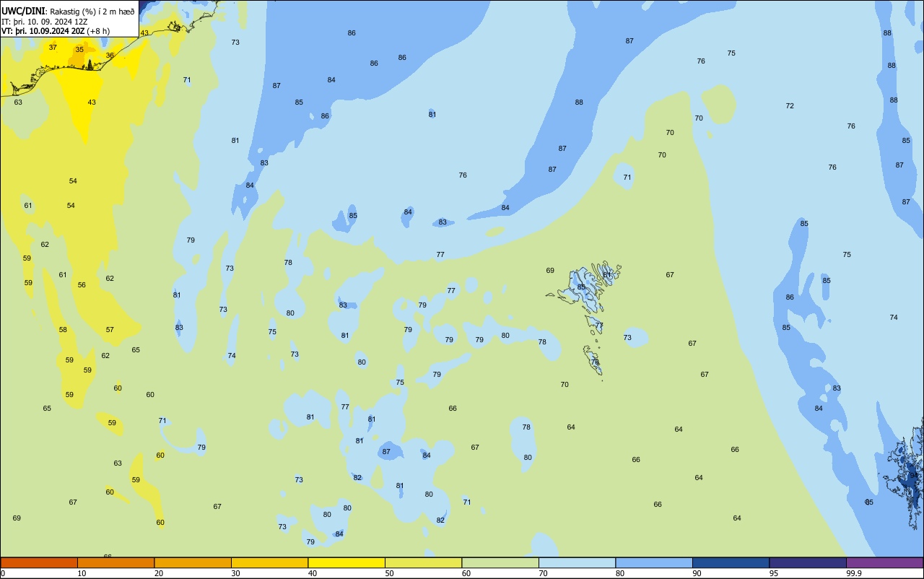Click the 'VT: þri. 10.09.2024 20Z' valid time
The height and width of the screenshot is (579, 924).
click(43, 31)
